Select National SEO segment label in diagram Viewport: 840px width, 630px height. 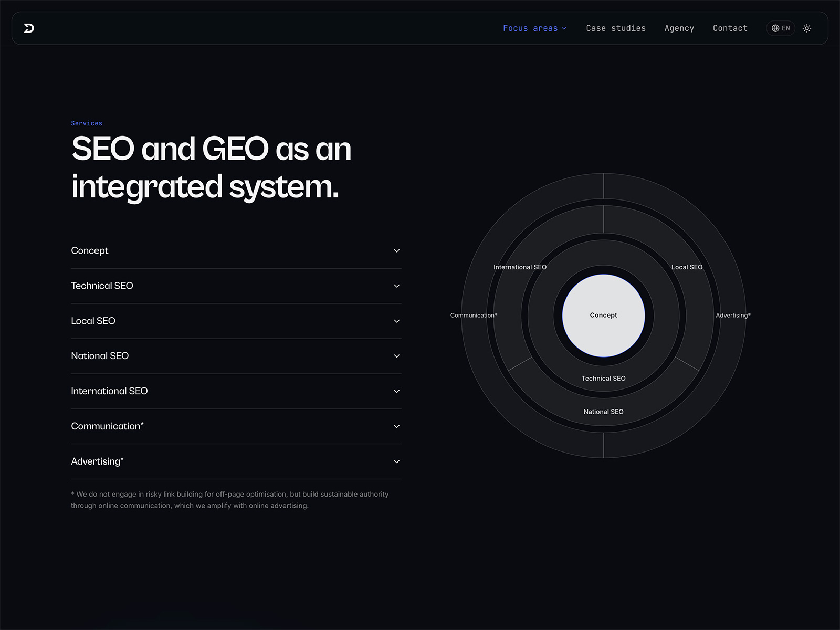604,412
